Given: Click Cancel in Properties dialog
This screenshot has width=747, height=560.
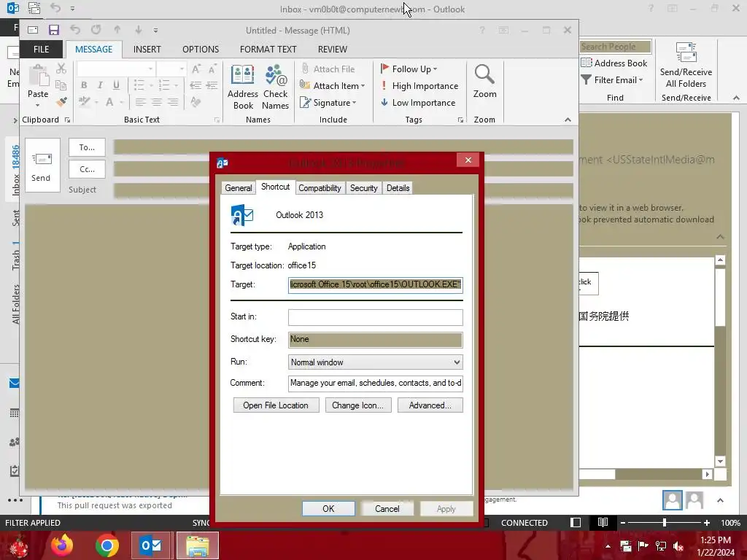Looking at the screenshot, I should point(387,508).
